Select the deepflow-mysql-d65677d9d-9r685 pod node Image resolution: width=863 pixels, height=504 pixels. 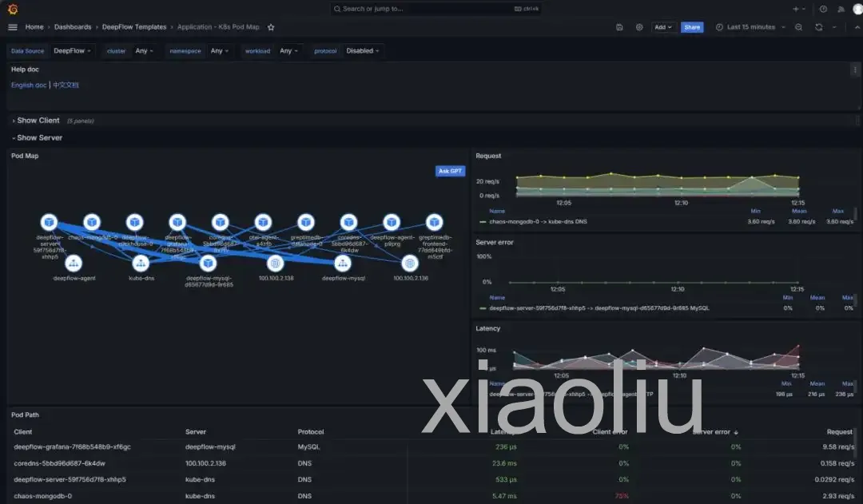(208, 264)
